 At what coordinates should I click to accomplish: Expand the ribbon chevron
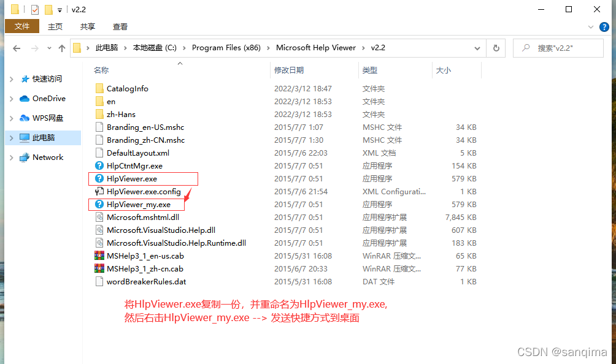(x=590, y=27)
